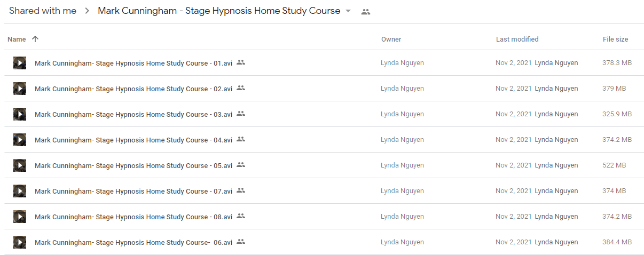Screen dimensions: 644x255
Task: Click the shared-people icon next to 02.avi
Action: pyautogui.click(x=241, y=88)
